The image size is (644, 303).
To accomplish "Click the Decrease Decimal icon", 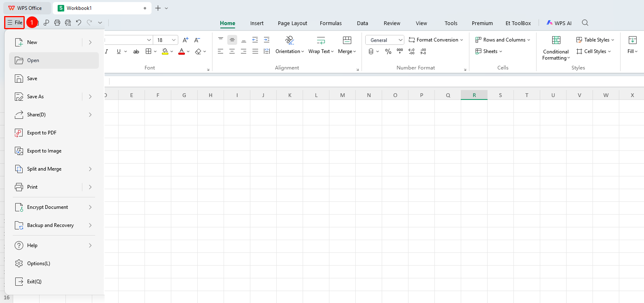I will click(423, 51).
